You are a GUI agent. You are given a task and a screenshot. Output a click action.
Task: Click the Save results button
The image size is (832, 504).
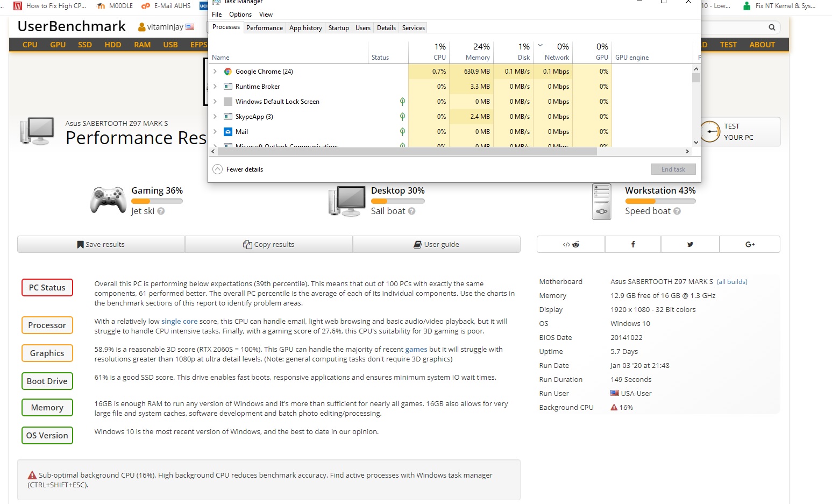[101, 244]
